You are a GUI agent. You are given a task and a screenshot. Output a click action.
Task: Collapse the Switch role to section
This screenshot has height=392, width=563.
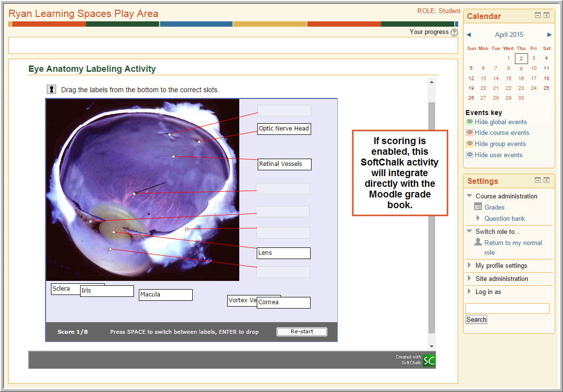click(x=469, y=231)
